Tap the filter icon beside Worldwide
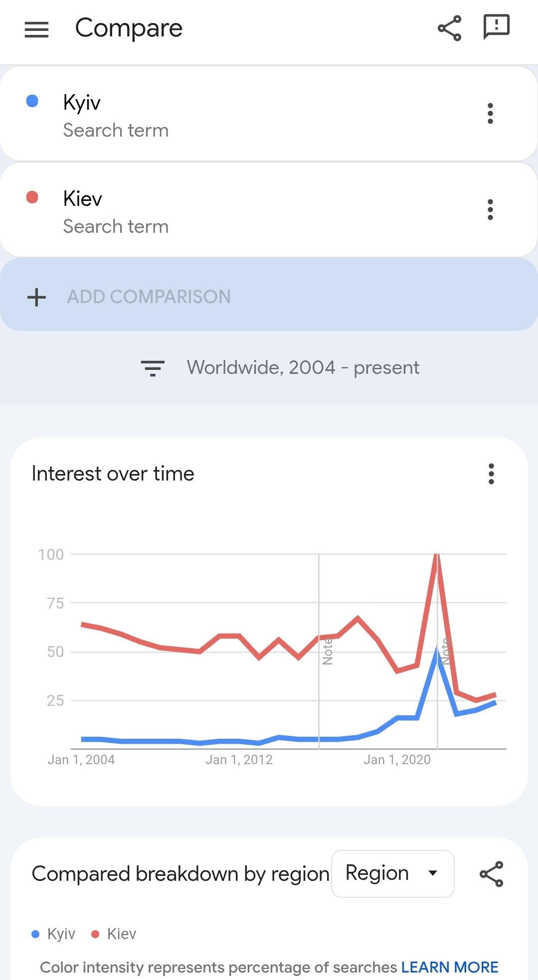Screen dimensions: 538x980 click(x=153, y=368)
